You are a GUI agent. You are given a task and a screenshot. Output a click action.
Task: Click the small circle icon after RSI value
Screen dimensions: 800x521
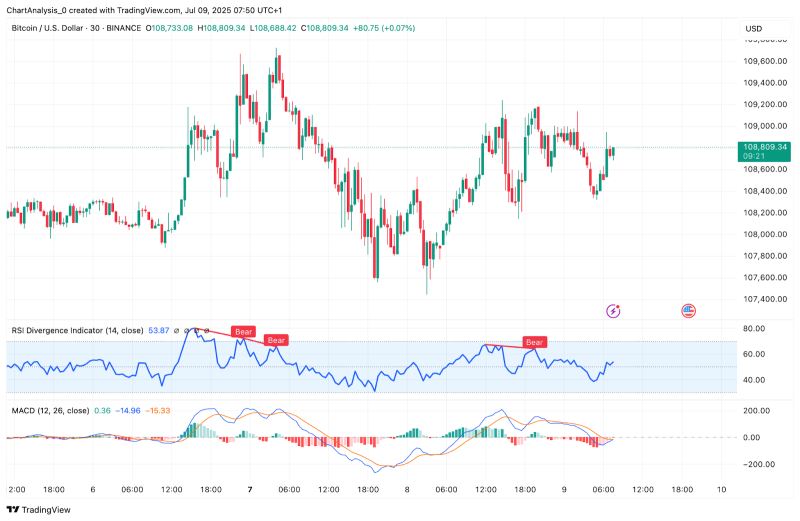176,329
